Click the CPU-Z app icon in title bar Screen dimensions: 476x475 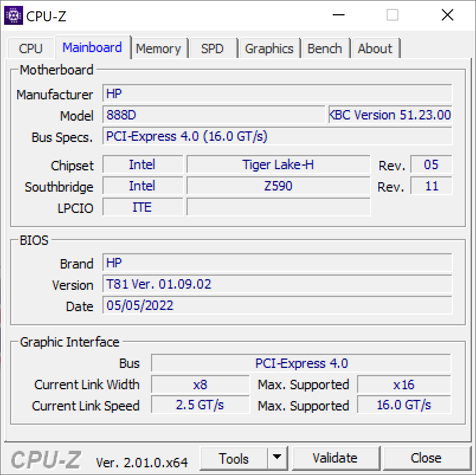tap(14, 15)
